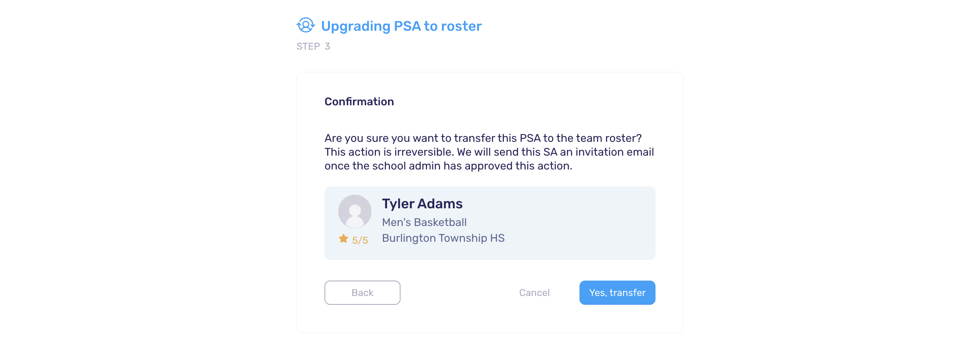Image resolution: width=980 pixels, height=349 pixels.
Task: Confirm with the Yes, transfer button
Action: coord(617,292)
